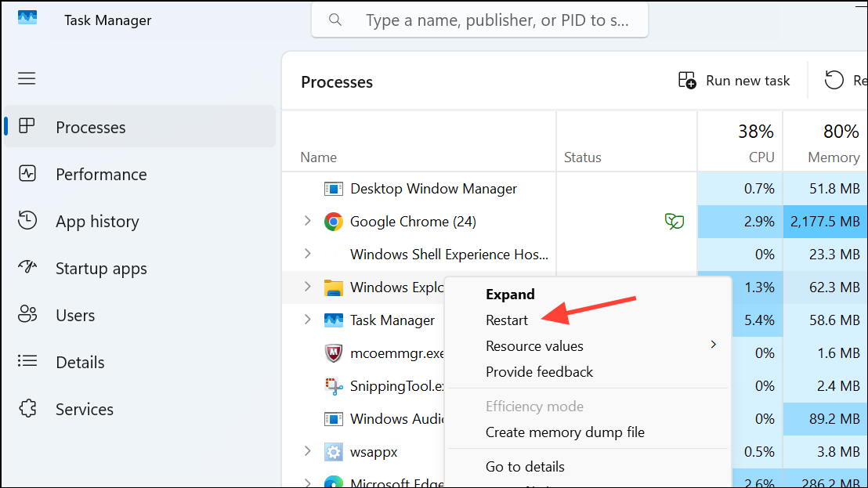Open the navigation hamburger menu

click(x=26, y=78)
